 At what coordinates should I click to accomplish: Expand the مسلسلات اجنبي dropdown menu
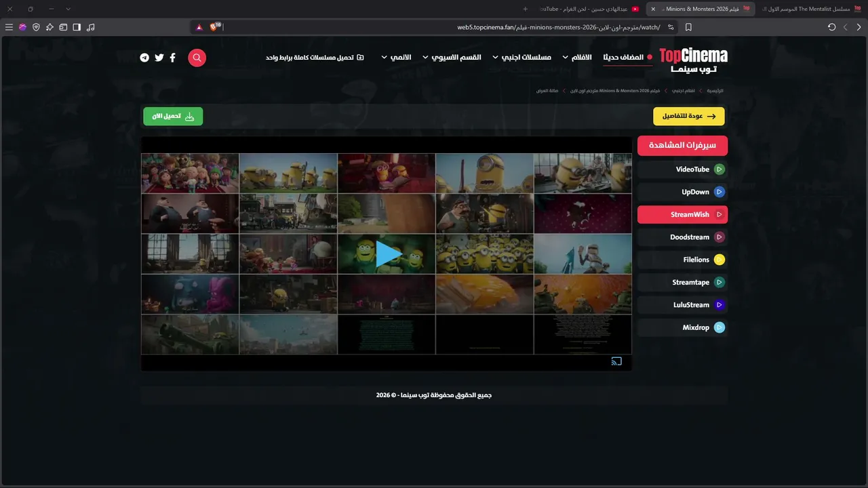point(521,58)
